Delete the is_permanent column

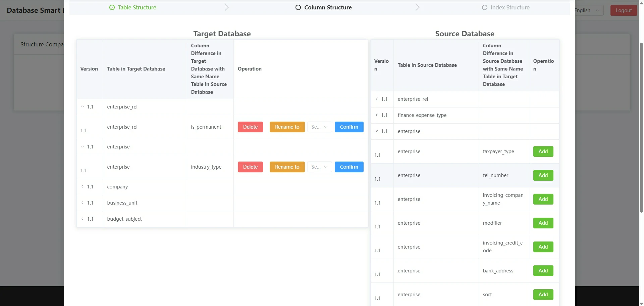click(x=250, y=127)
